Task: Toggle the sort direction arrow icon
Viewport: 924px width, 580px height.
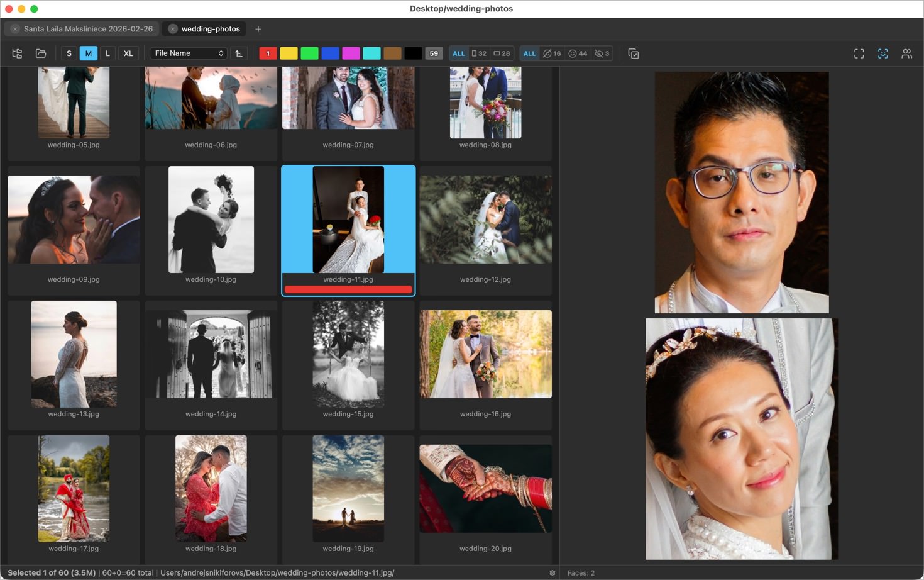Action: [x=238, y=53]
